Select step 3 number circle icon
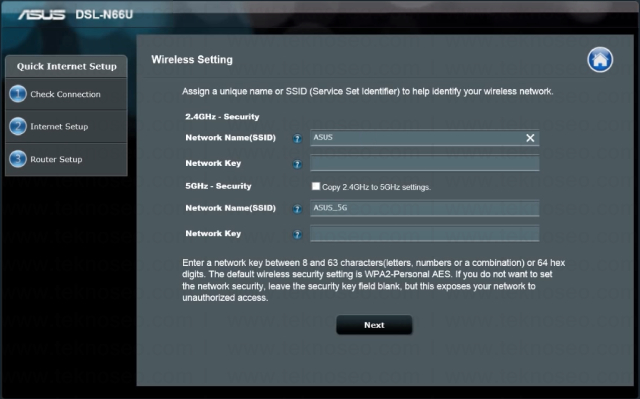Screen dimensions: 640x399 [x=18, y=159]
